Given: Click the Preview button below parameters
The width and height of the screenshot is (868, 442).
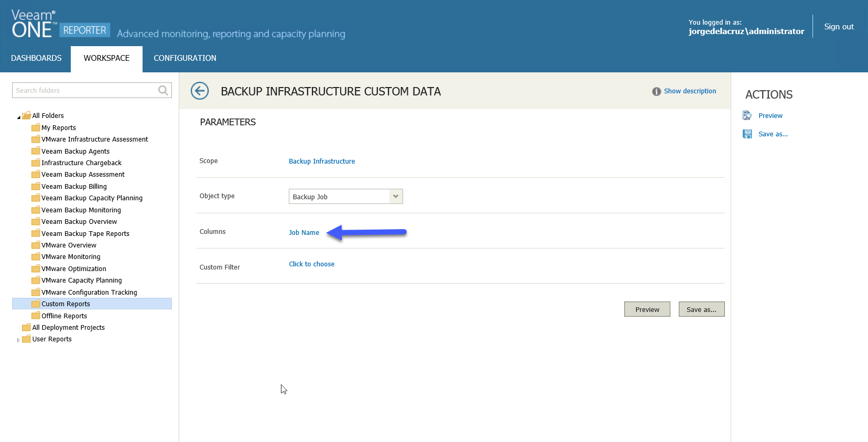Looking at the screenshot, I should point(647,309).
